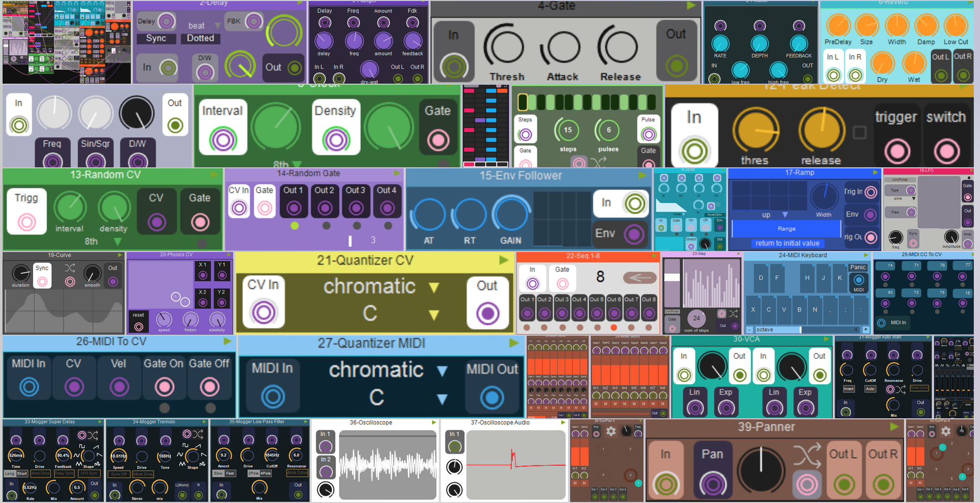Open the up direction dropdown on the 17-Ramp module
Viewport: 980px width, 503px height.
click(785, 215)
